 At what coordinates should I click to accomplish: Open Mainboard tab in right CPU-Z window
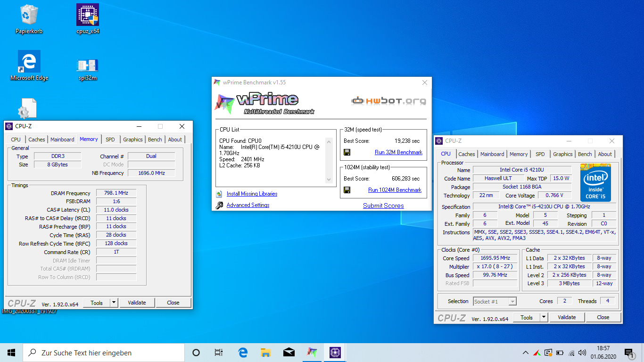pos(492,154)
